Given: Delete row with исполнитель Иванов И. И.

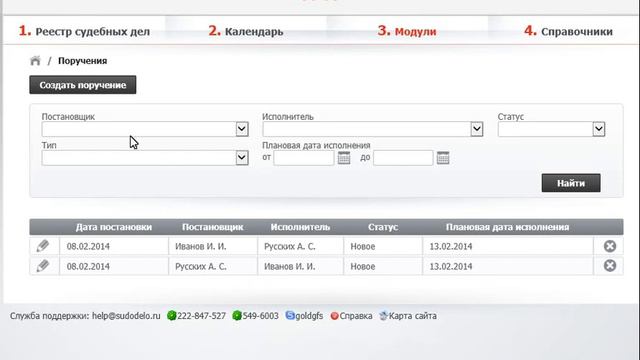Looking at the screenshot, I should 610,266.
